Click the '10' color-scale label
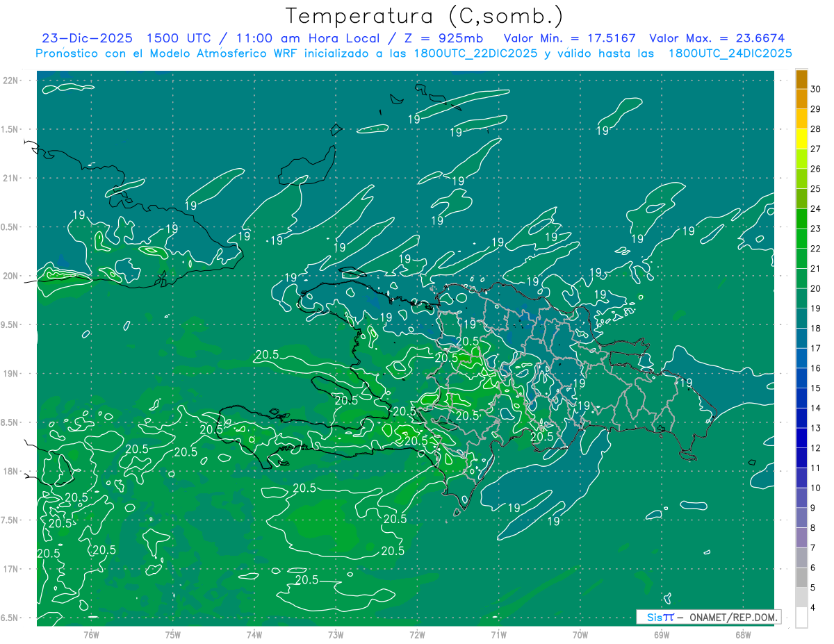This screenshot has width=834, height=644. tap(816, 488)
